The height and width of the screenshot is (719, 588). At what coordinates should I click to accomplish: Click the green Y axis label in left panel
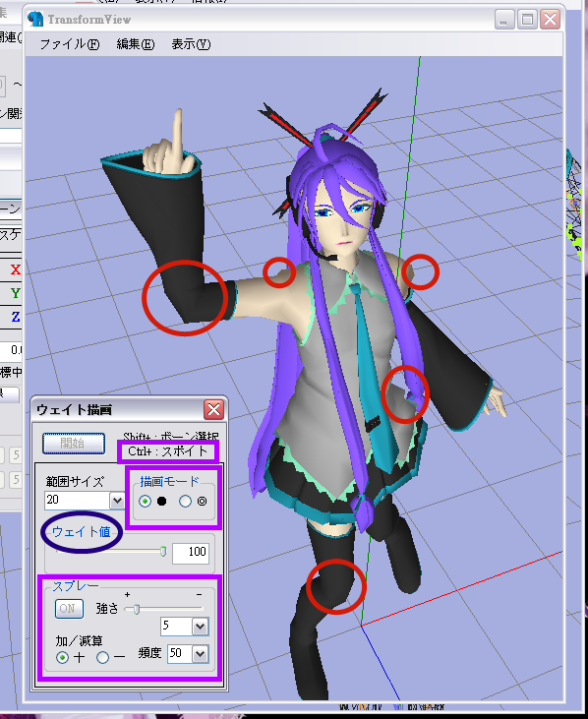[15, 292]
